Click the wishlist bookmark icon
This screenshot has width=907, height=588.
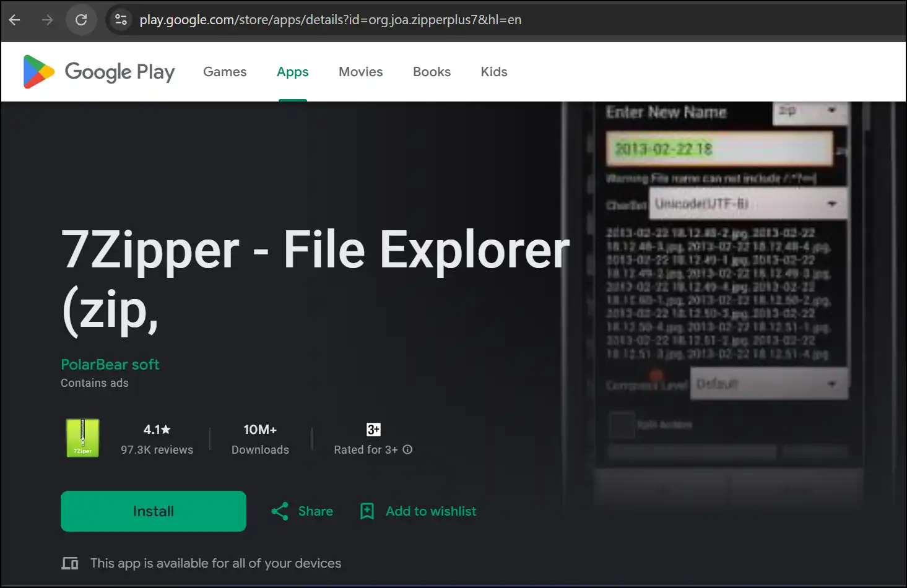tap(367, 511)
